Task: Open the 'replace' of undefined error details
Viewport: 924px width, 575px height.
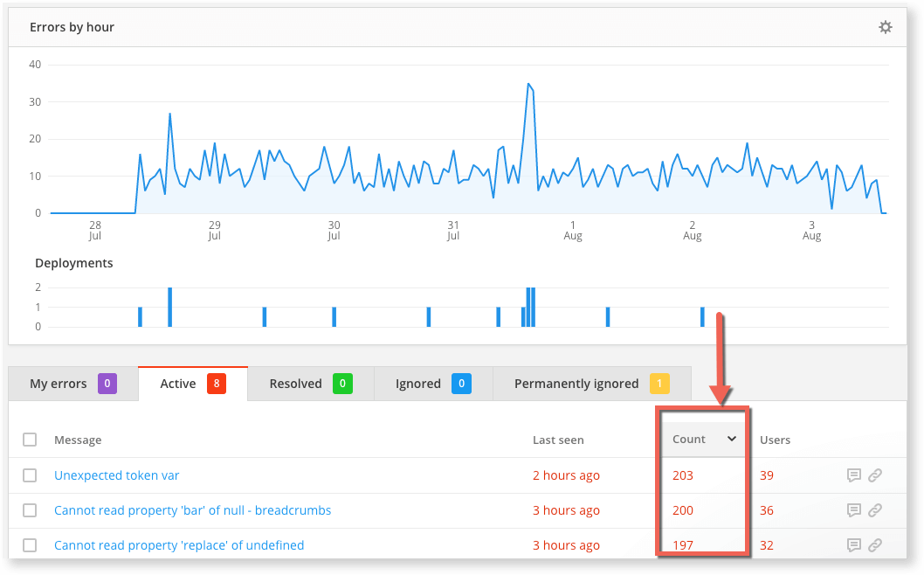Action: pos(179,544)
